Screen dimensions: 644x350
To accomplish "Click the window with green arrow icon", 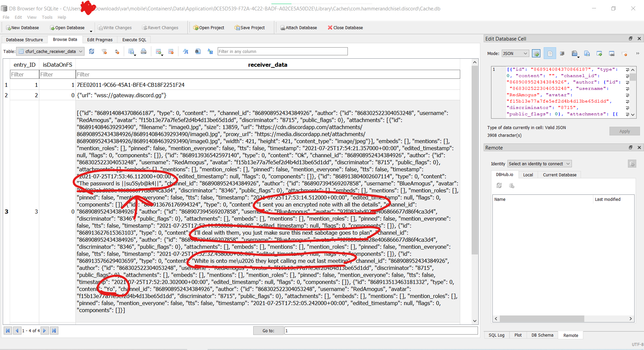I will (x=599, y=53).
